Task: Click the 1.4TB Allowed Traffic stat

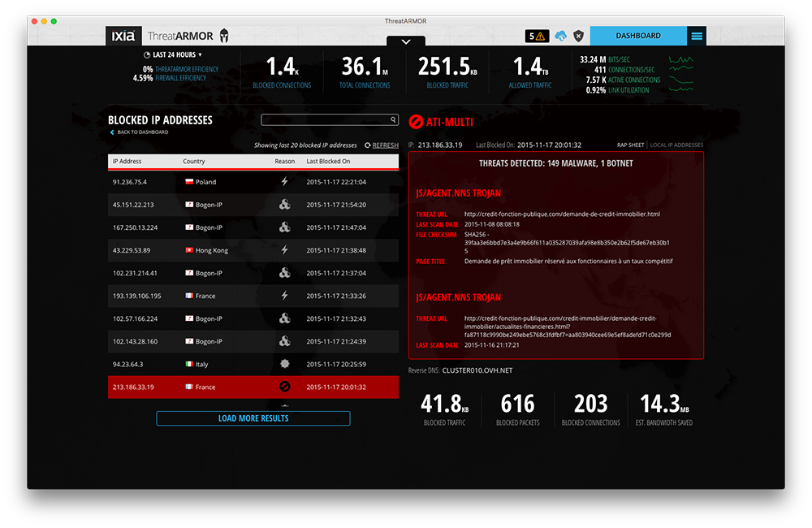Action: pyautogui.click(x=530, y=72)
